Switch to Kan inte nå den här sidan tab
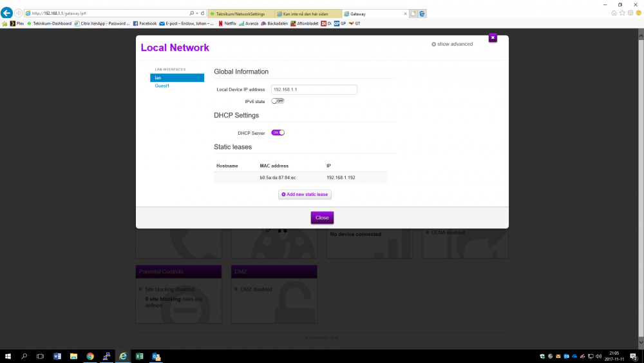 point(308,14)
